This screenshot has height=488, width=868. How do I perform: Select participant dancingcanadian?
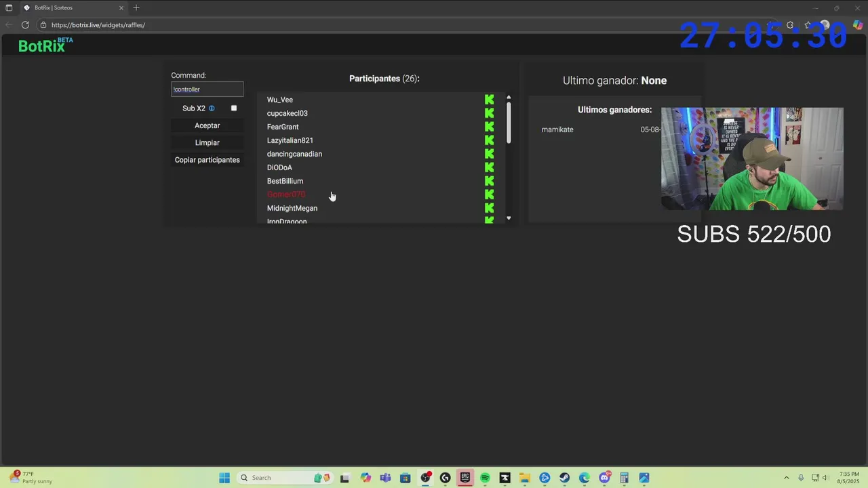pyautogui.click(x=294, y=154)
